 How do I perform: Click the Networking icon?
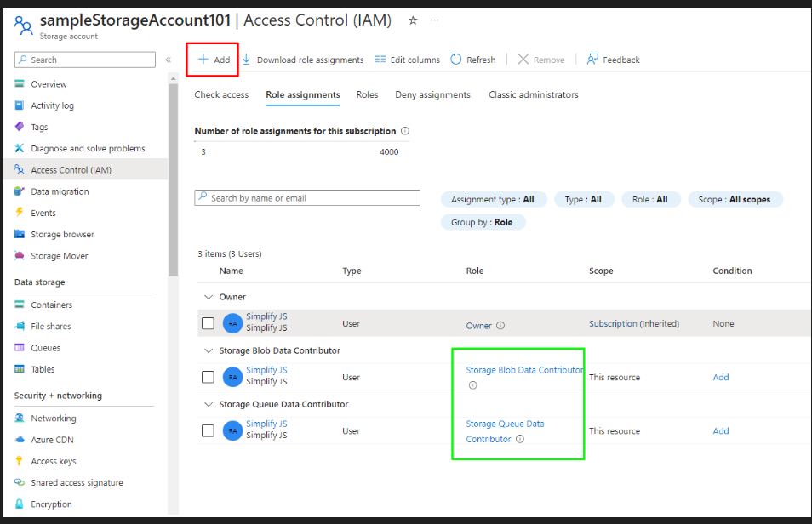pos(20,418)
